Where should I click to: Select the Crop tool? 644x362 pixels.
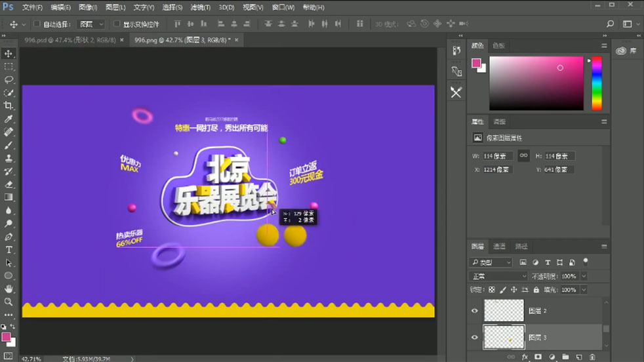9,106
